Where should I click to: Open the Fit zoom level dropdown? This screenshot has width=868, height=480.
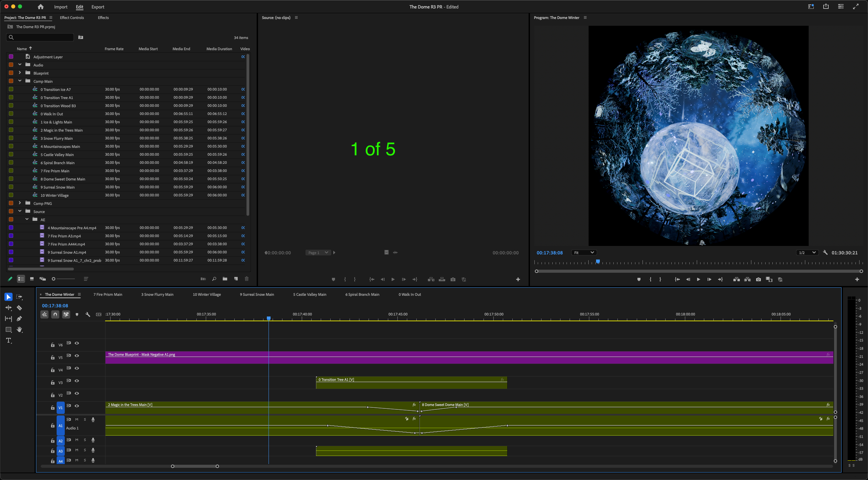[x=584, y=253]
